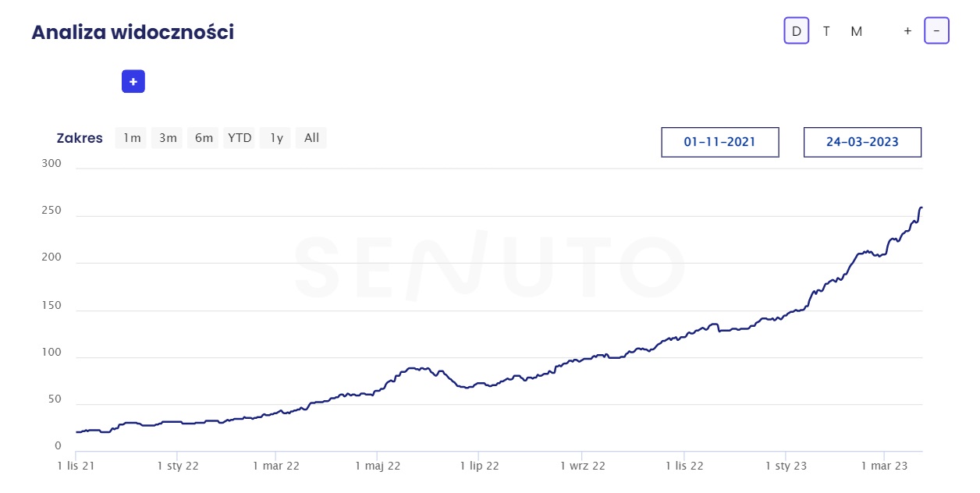Zoom out with the minus control

936,31
